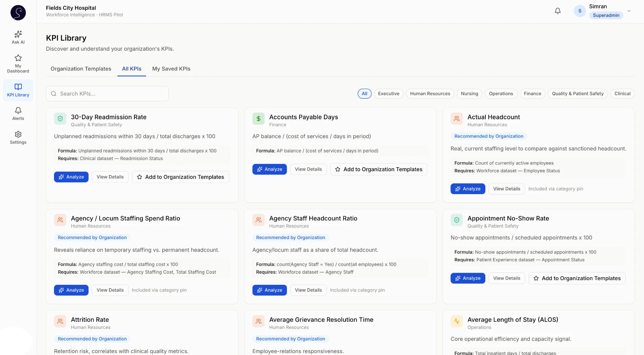Click the Agency Staff Headcount Ratio icon
Screen dimensions: 644x355
pyautogui.click(x=258, y=220)
